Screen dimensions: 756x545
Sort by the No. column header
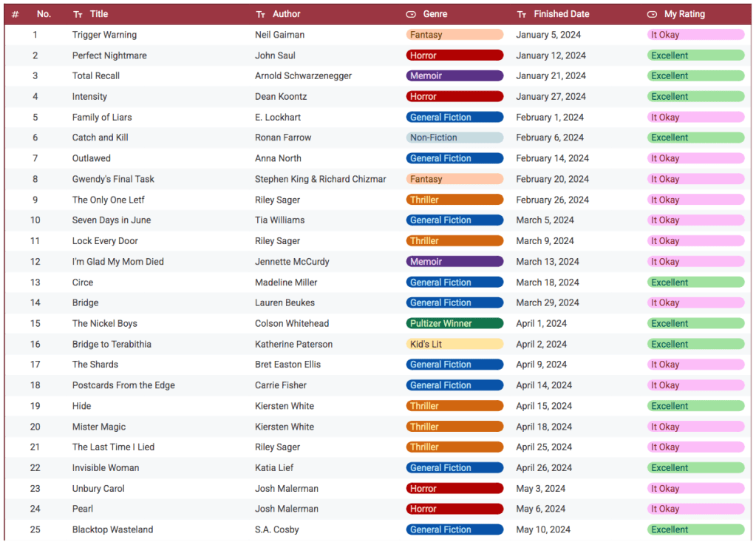pos(44,14)
